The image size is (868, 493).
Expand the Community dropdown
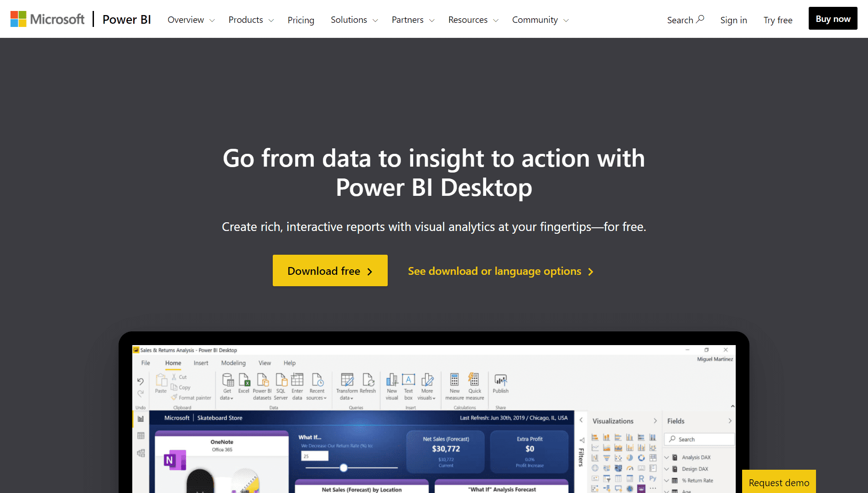[x=541, y=20]
